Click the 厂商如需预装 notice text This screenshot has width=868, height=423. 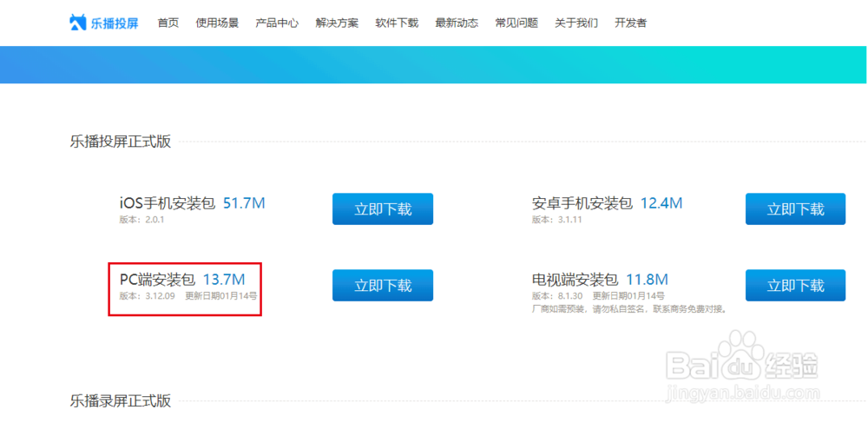click(628, 309)
